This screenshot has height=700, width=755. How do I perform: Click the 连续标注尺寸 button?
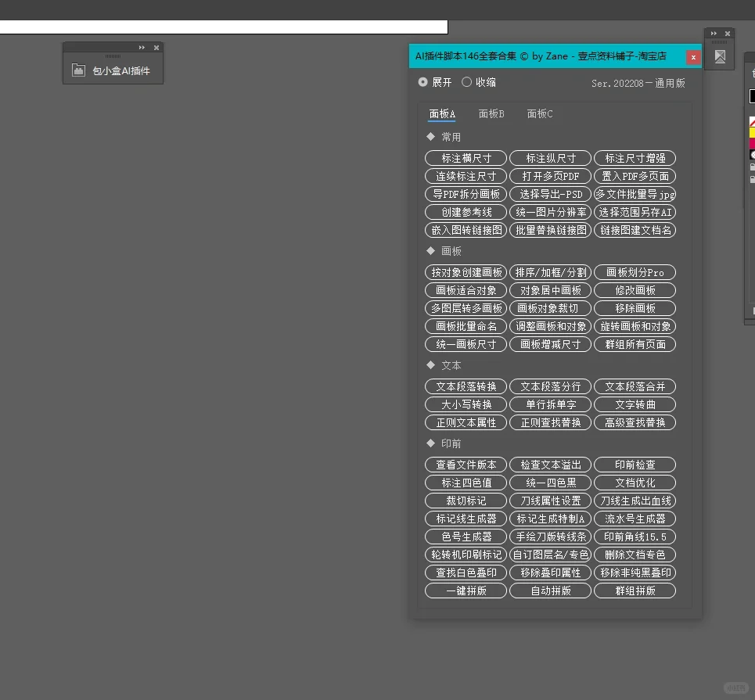[466, 176]
